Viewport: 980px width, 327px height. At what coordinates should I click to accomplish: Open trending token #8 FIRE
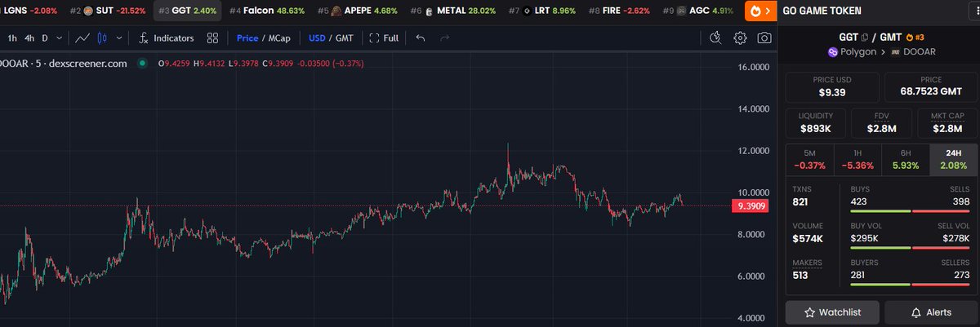coord(617,11)
